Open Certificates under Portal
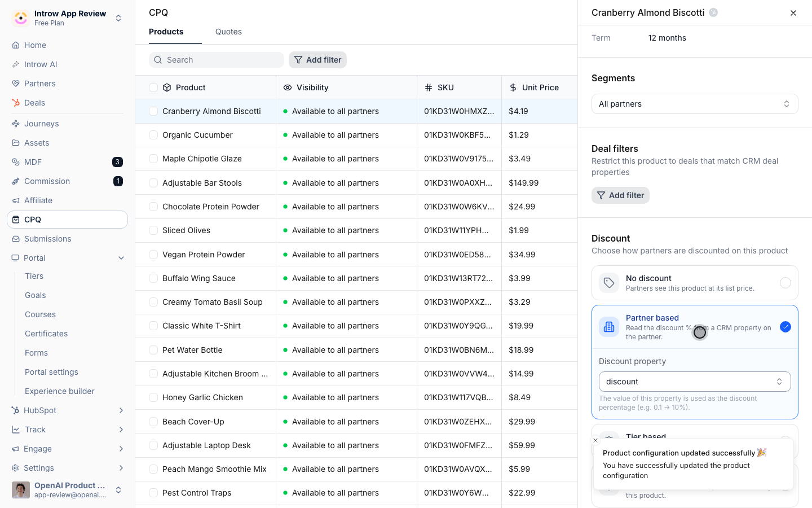 click(46, 334)
